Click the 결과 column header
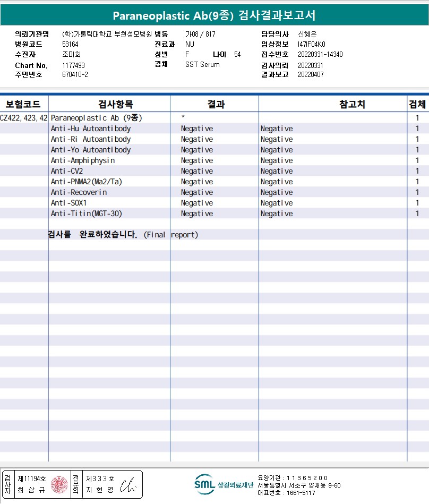 tap(216, 104)
